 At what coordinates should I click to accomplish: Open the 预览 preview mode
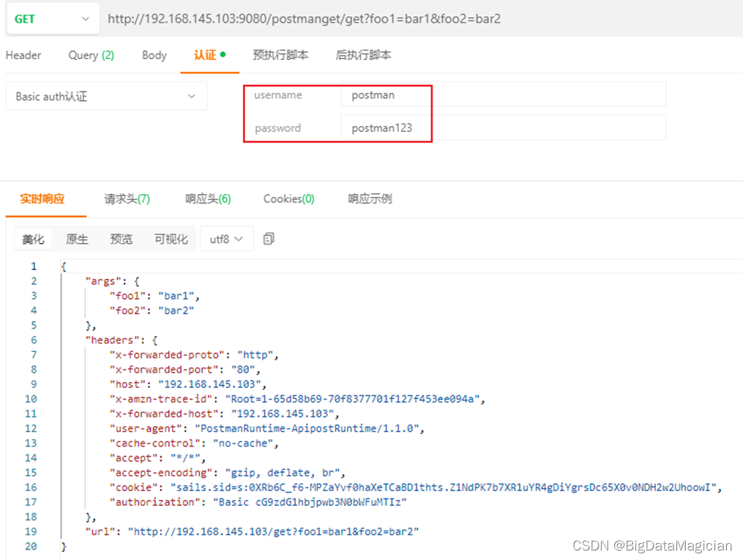121,239
